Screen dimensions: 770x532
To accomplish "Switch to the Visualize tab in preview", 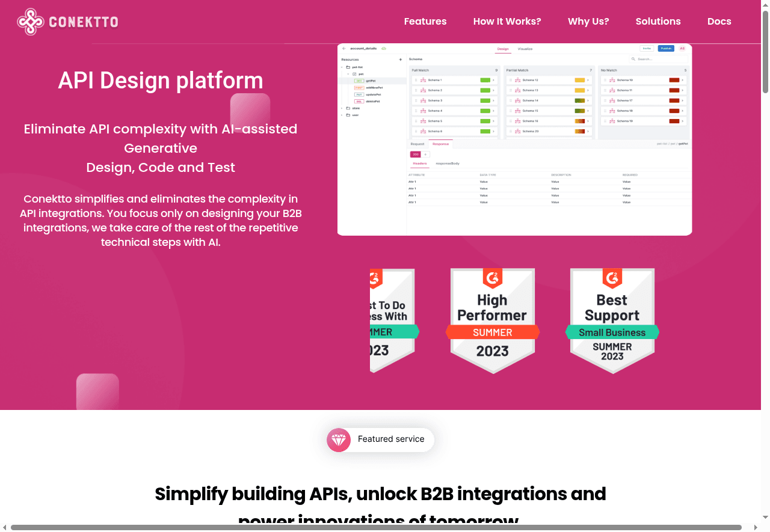I will point(525,49).
